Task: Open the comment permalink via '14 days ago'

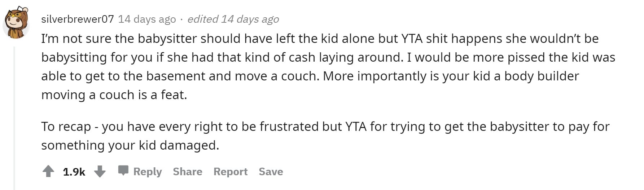Action: click(x=147, y=19)
